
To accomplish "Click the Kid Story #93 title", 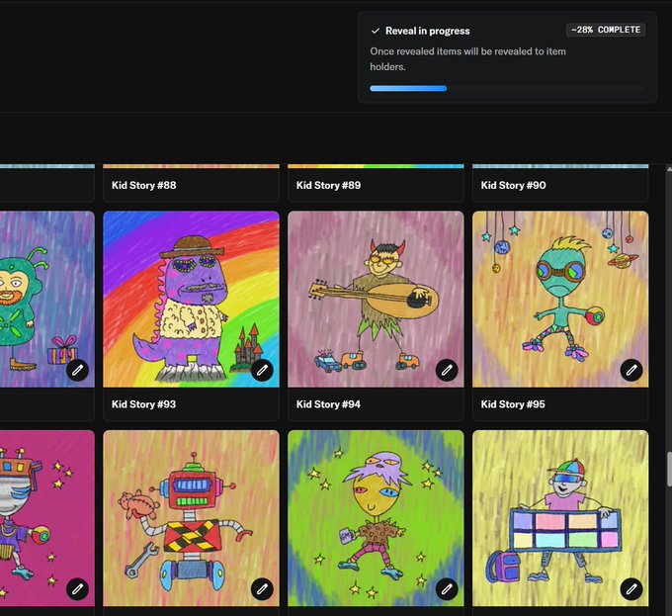I will point(144,404).
